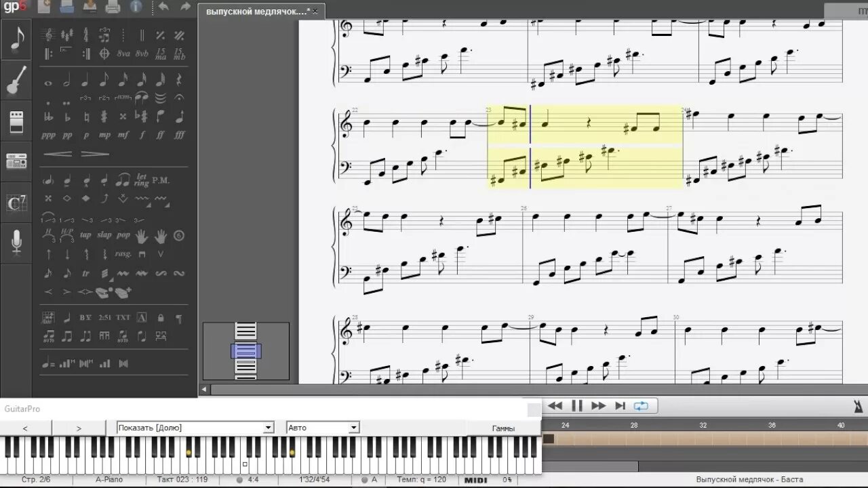Insert a crescendo hairpin
The image size is (868, 488).
pyautogui.click(x=58, y=154)
